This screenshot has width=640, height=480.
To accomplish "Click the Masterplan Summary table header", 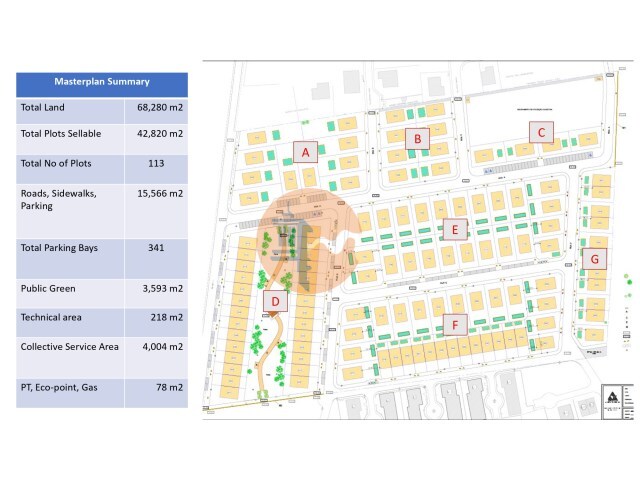I will coord(101,82).
